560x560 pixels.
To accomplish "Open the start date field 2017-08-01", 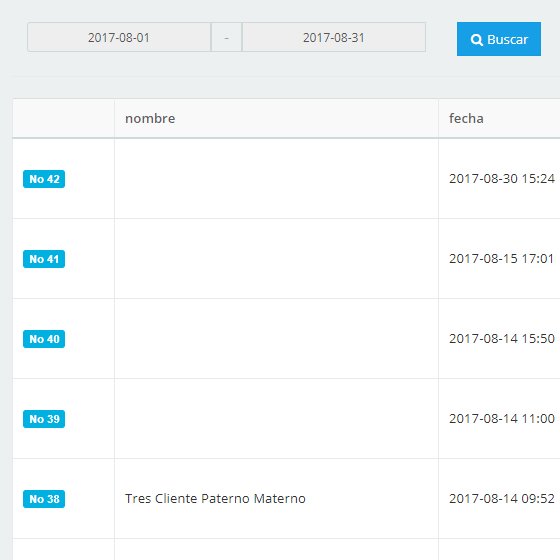I will point(119,37).
